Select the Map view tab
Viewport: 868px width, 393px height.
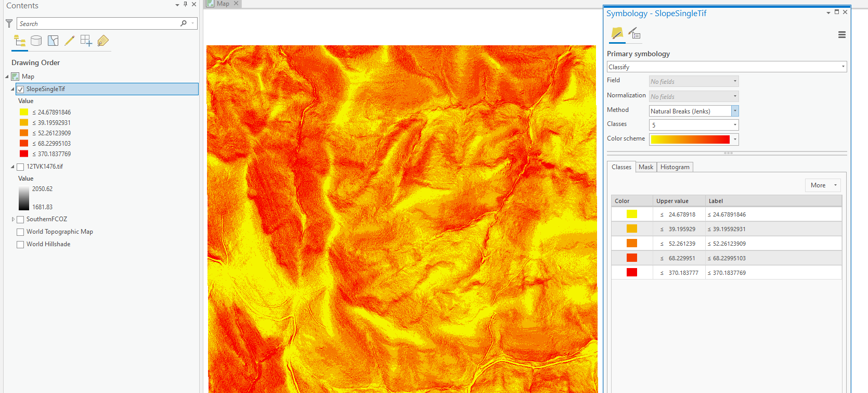tap(223, 4)
